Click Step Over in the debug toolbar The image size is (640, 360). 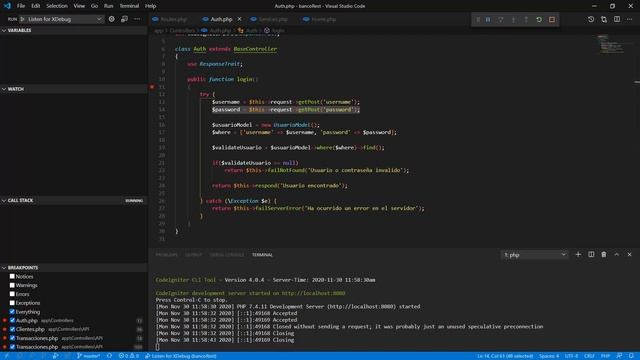[501, 20]
